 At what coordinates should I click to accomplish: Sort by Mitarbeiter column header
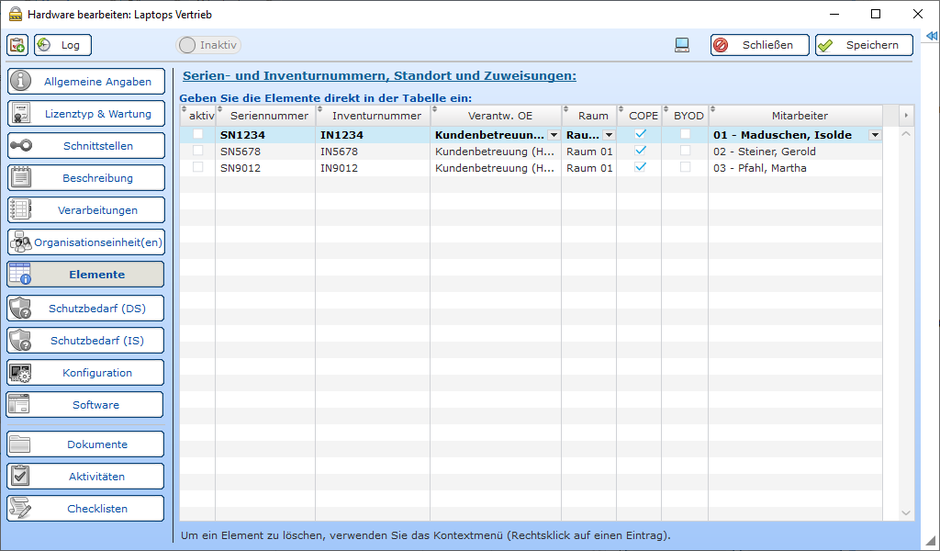click(796, 116)
